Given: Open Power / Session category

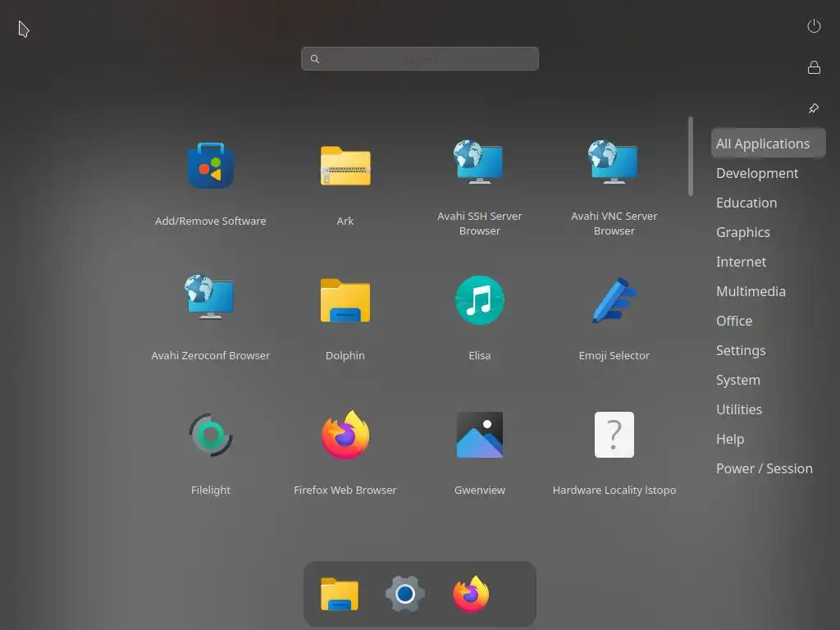Looking at the screenshot, I should [764, 468].
